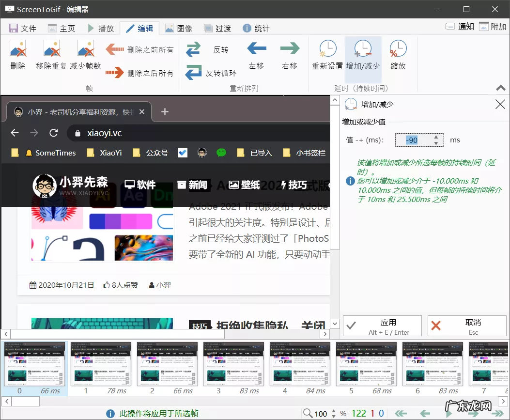The height and width of the screenshot is (420, 510).
Task: Click the 应用 (Apply) button
Action: (x=382, y=325)
